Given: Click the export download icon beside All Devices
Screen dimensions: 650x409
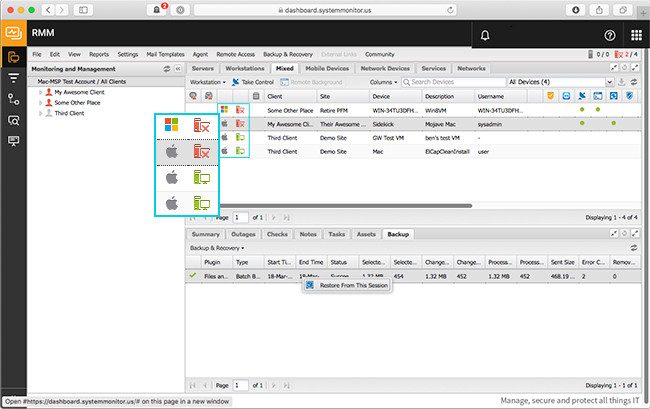Looking at the screenshot, I should 621,82.
